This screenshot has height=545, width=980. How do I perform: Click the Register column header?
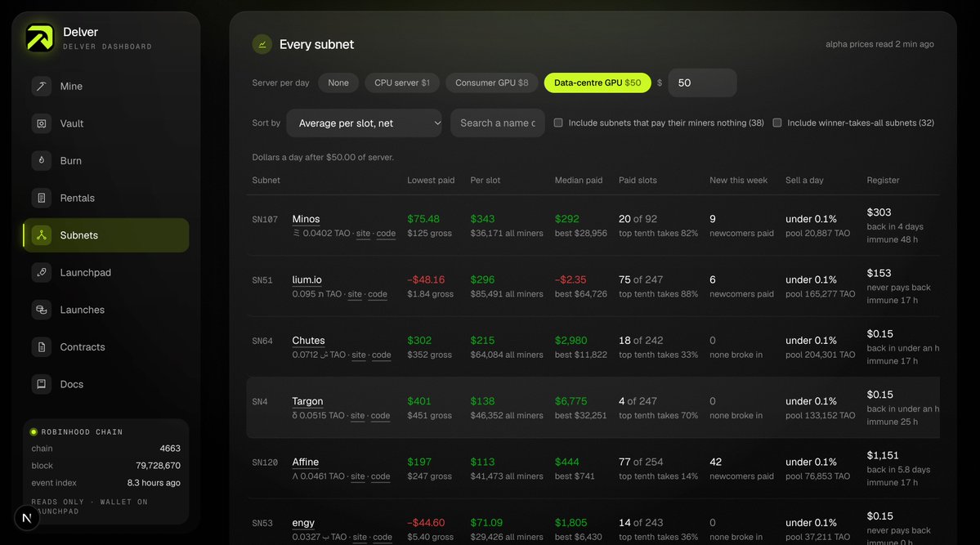(883, 180)
